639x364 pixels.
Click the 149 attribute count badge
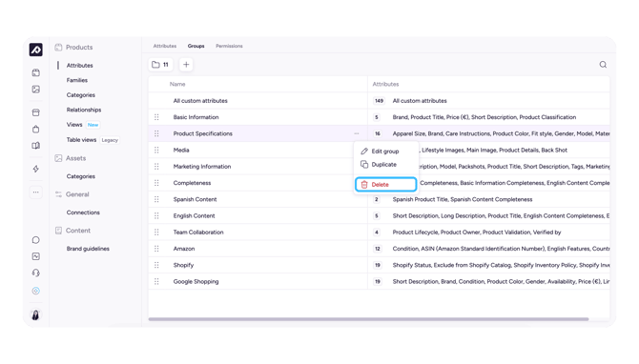379,101
